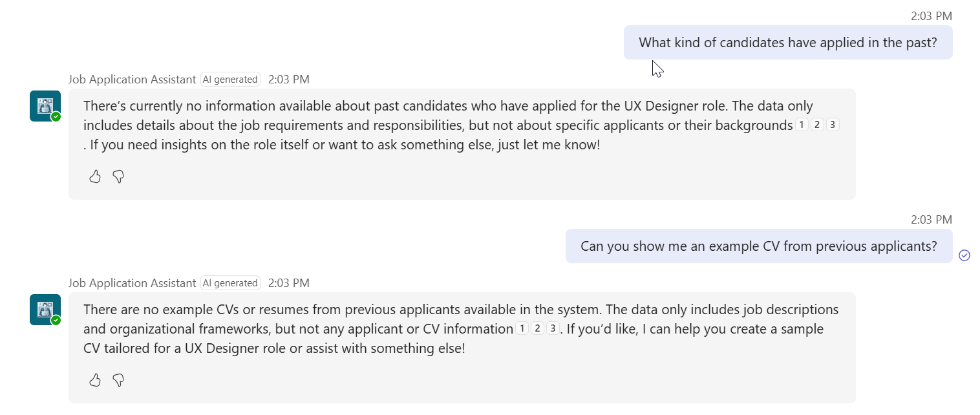980x415 pixels.
Task: Click the Job Application Assistant name above first reply
Action: (x=132, y=80)
